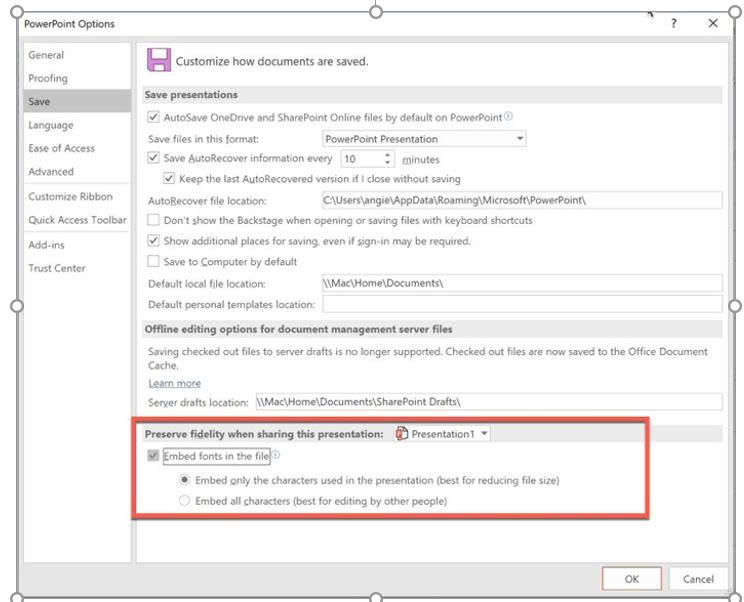Click the purple save disk icon
Viewport: 744px width, 602px height.
pos(158,60)
